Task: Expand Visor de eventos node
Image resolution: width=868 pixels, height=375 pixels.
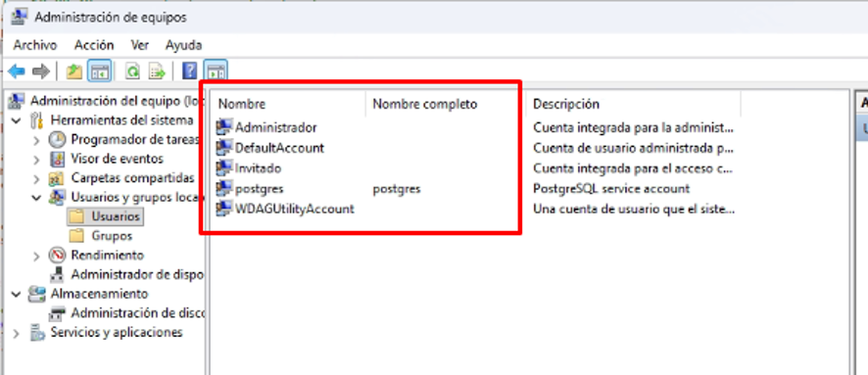Action: click(36, 160)
